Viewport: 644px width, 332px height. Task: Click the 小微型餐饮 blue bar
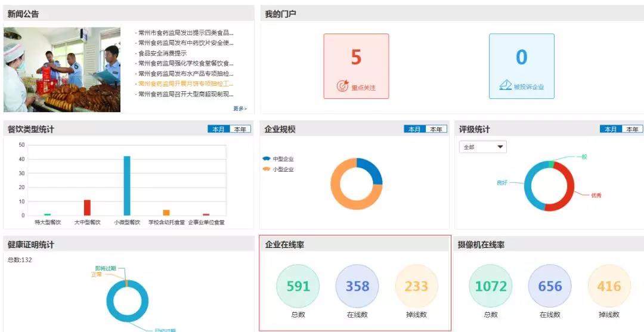click(128, 186)
